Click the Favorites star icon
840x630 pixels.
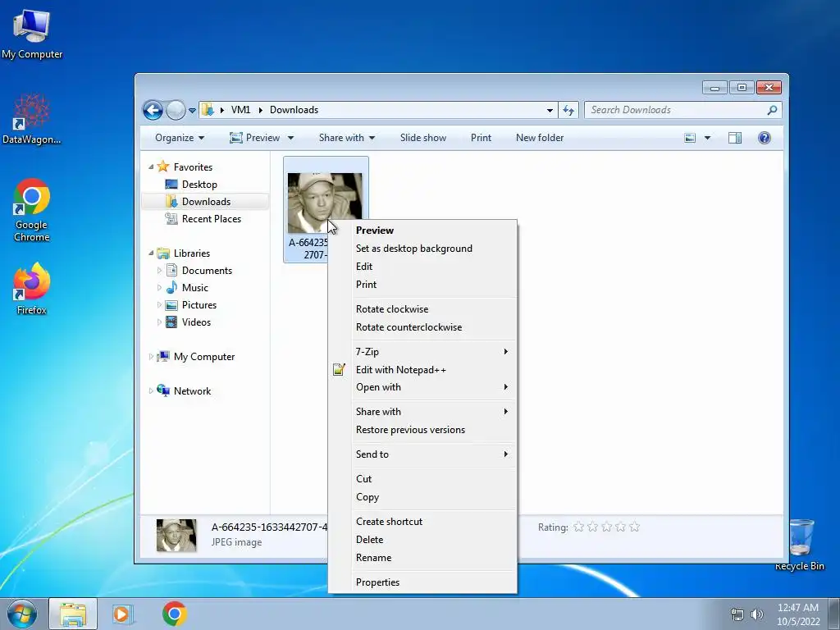(x=163, y=167)
